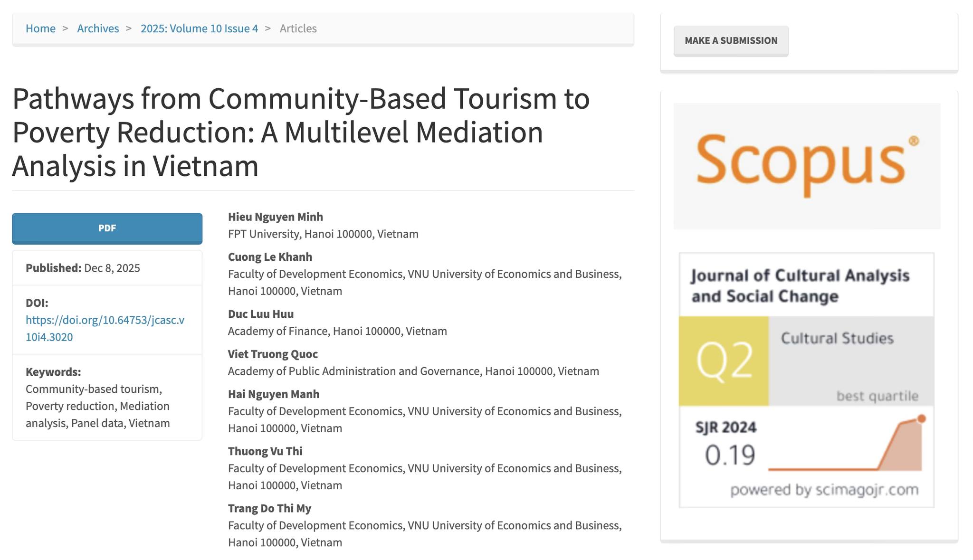Image resolution: width=973 pixels, height=560 pixels.
Task: Click author name Viet Truong Quoc
Action: (273, 354)
